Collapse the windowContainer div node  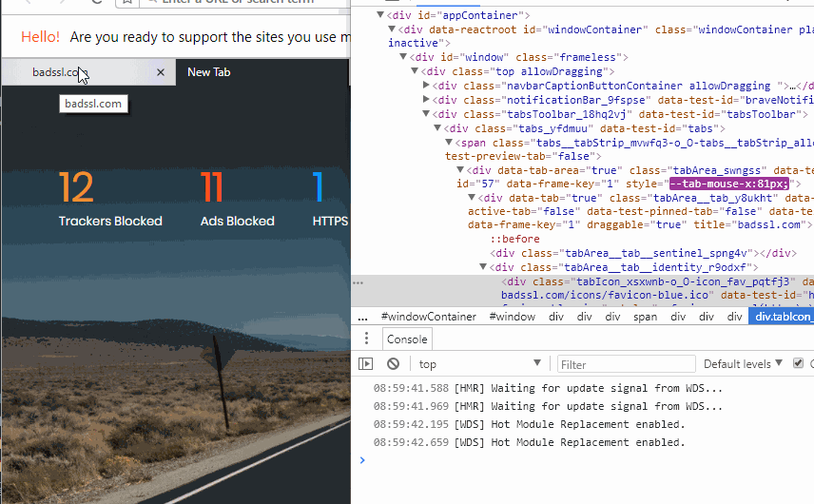tap(392, 29)
